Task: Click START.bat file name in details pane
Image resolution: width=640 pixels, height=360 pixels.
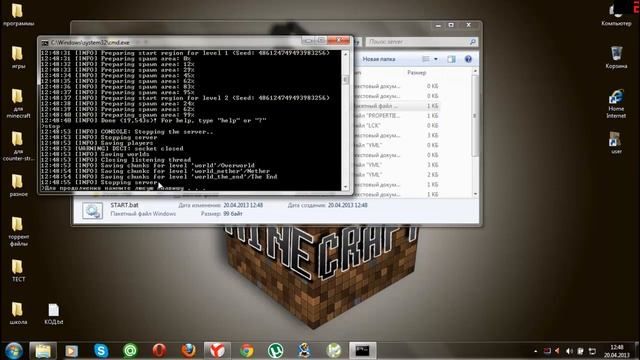Action: (x=124, y=205)
